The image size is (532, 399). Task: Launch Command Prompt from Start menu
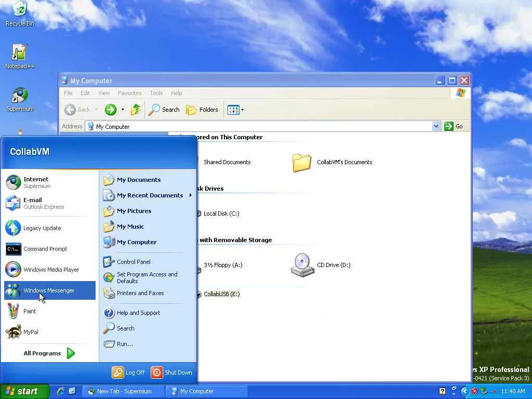pyautogui.click(x=49, y=249)
